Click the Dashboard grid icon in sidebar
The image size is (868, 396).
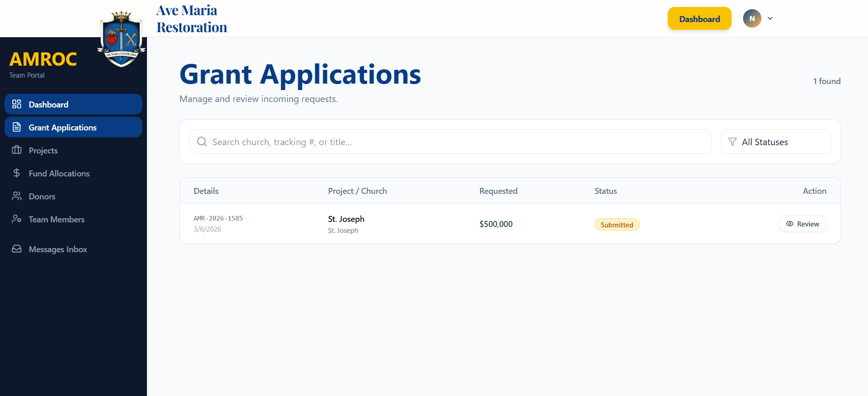(x=17, y=104)
